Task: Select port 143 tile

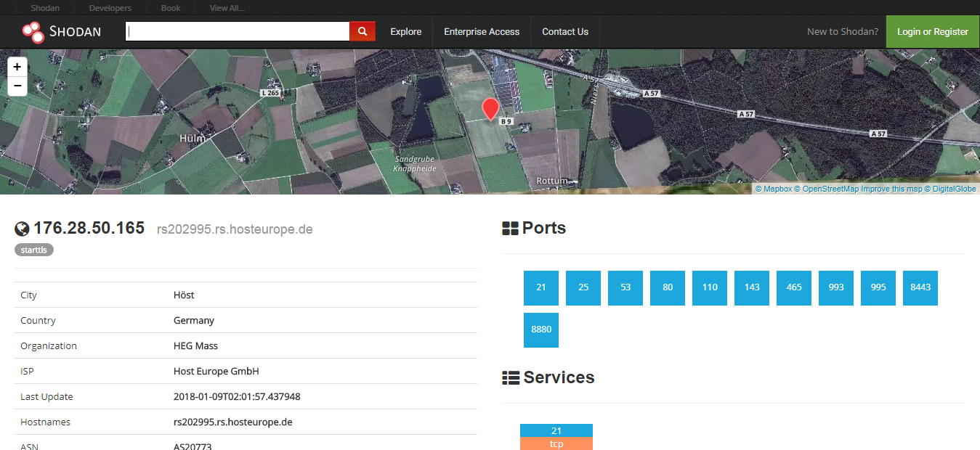Action: coord(752,287)
